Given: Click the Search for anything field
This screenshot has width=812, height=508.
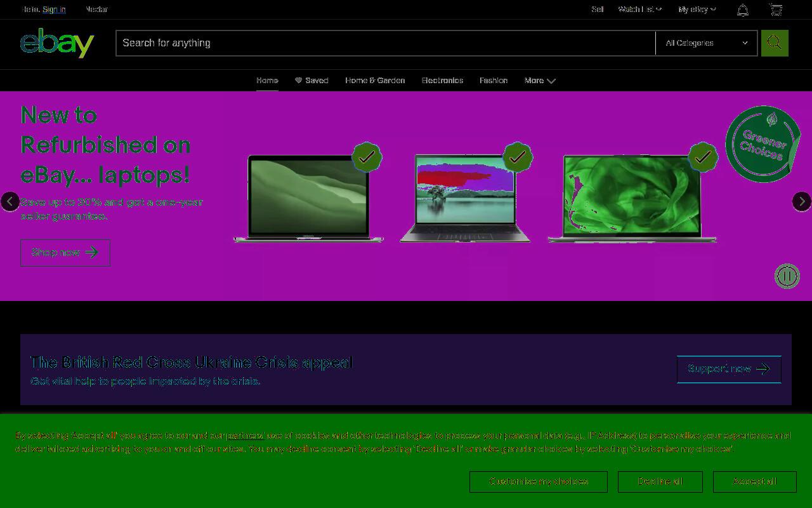Looking at the screenshot, I should point(386,43).
